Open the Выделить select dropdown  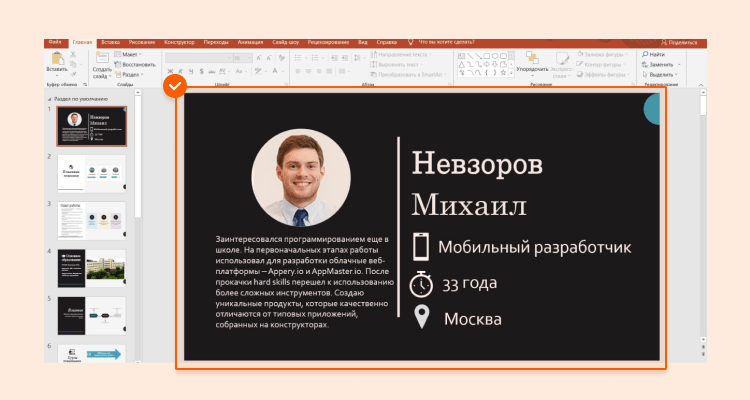point(660,75)
